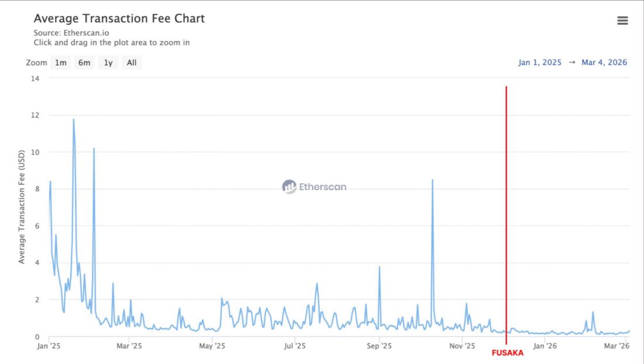Open the "Jan 1, 2025" start date field
This screenshot has width=644, height=364.
tap(539, 62)
